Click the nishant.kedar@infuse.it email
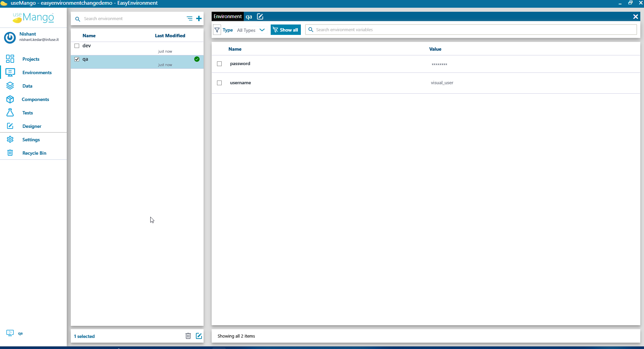This screenshot has height=349, width=644. click(39, 40)
